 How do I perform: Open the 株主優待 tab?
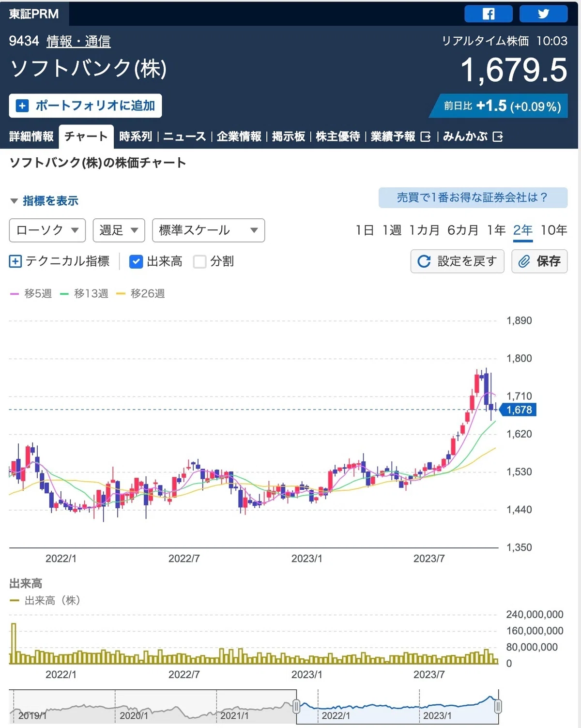pos(338,136)
